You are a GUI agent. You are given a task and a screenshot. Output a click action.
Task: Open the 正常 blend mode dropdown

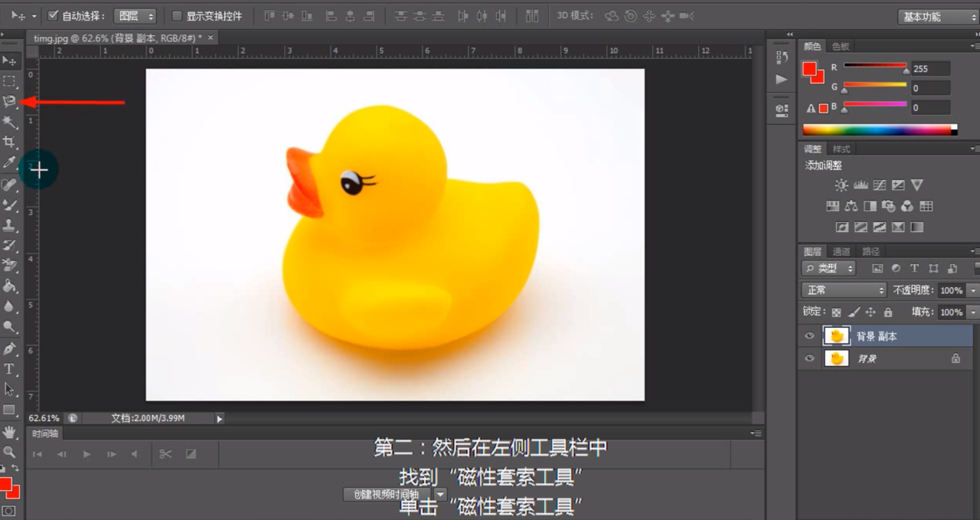(x=844, y=290)
